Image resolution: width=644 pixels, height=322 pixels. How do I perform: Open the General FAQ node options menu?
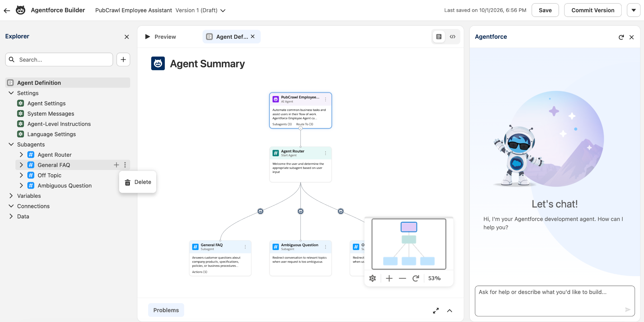(x=245, y=247)
